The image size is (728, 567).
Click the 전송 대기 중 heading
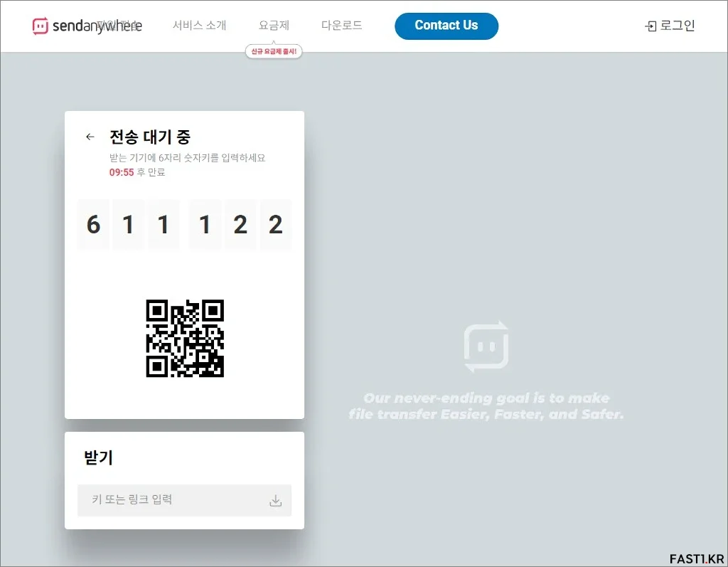coord(150,137)
